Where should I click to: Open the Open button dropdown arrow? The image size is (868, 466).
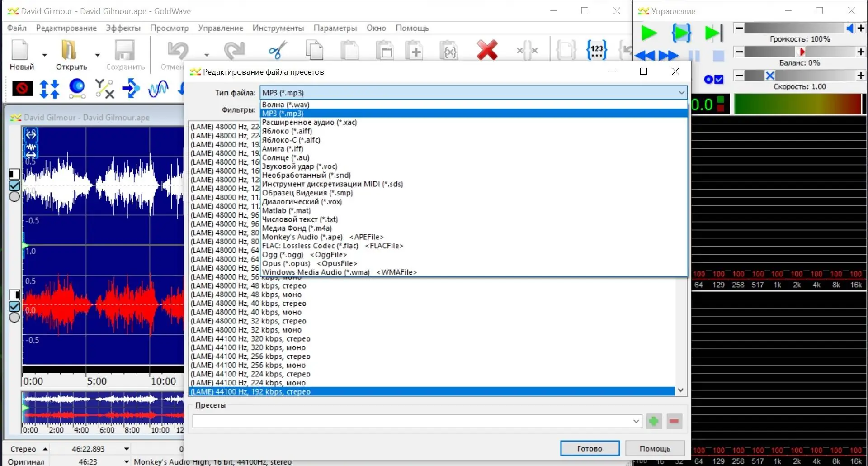click(x=97, y=55)
